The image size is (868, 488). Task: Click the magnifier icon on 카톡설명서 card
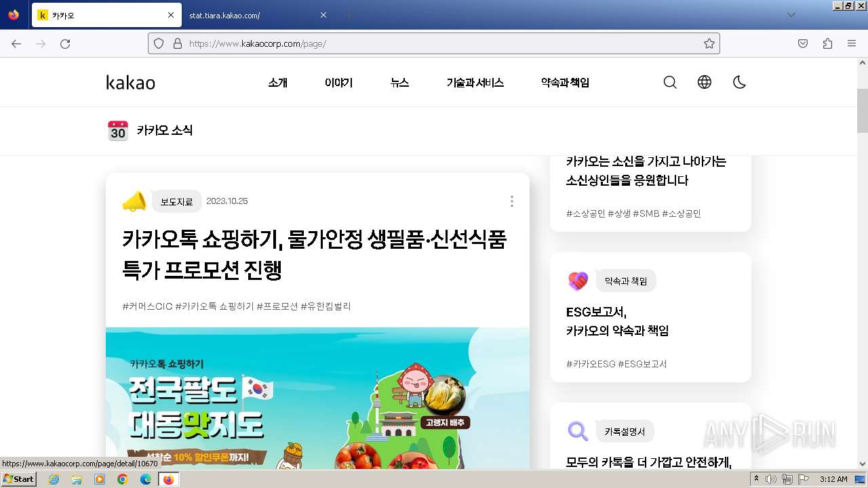click(x=578, y=431)
